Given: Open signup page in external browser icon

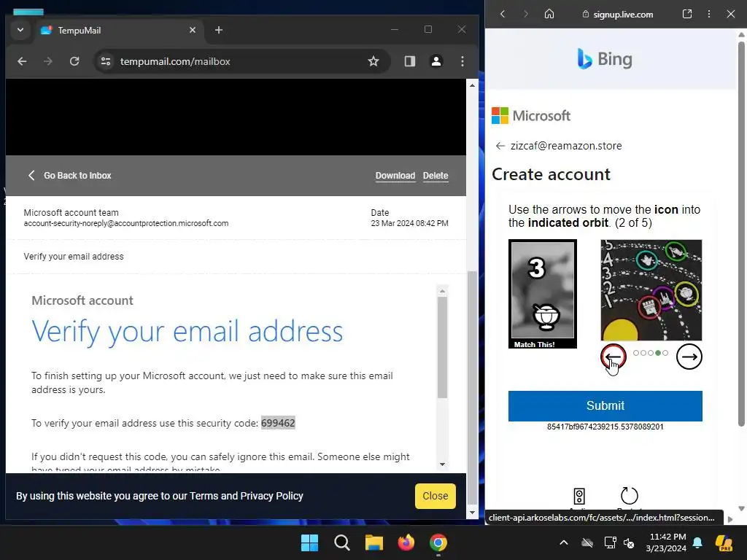Looking at the screenshot, I should (x=687, y=14).
